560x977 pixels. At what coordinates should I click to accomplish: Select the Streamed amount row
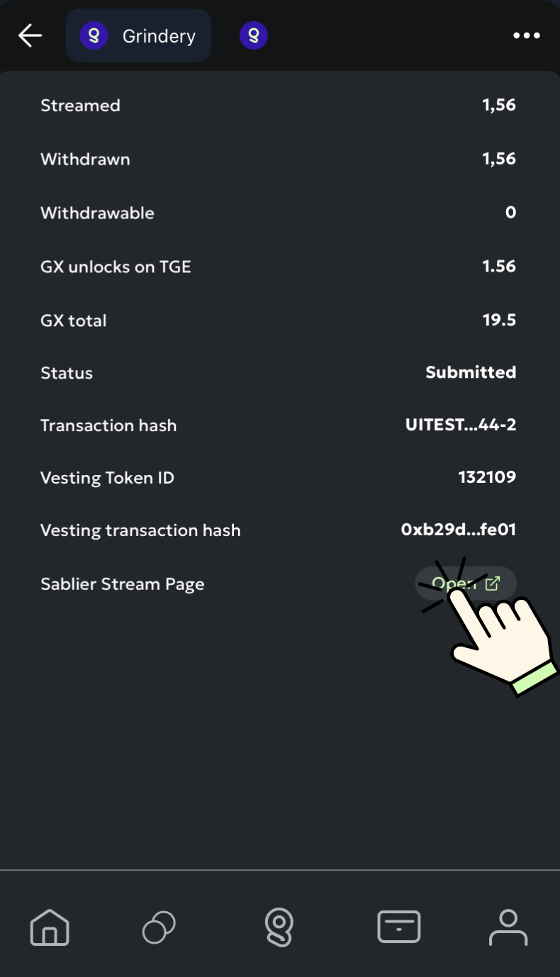279,106
